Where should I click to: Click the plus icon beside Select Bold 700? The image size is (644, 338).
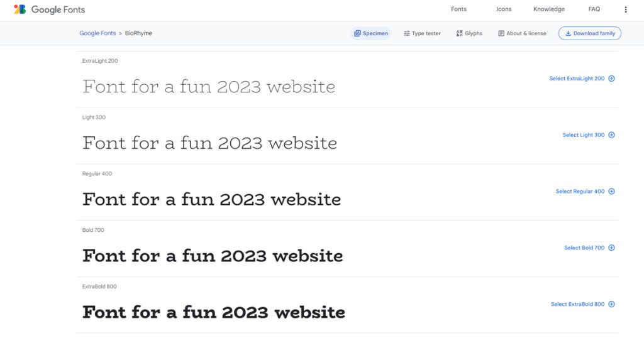611,248
